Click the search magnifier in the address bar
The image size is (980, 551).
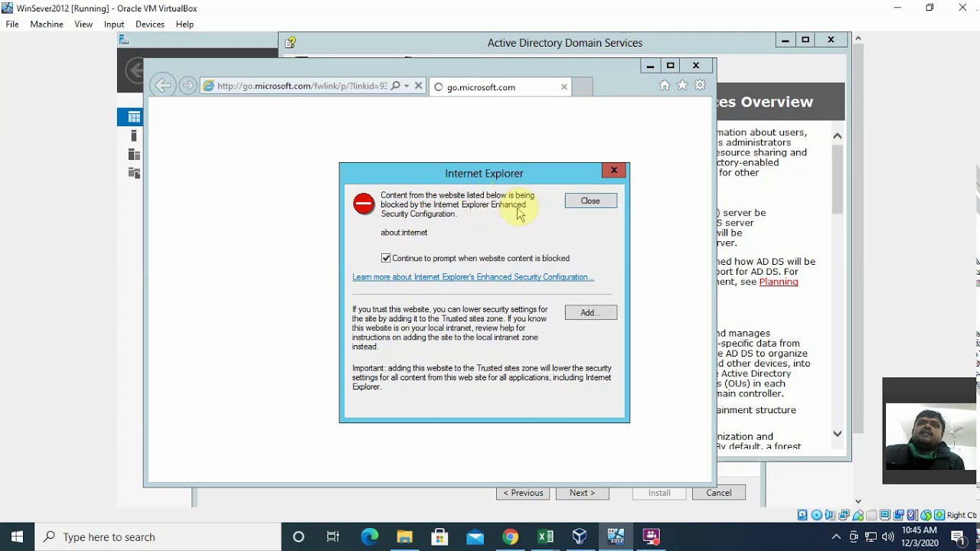395,86
